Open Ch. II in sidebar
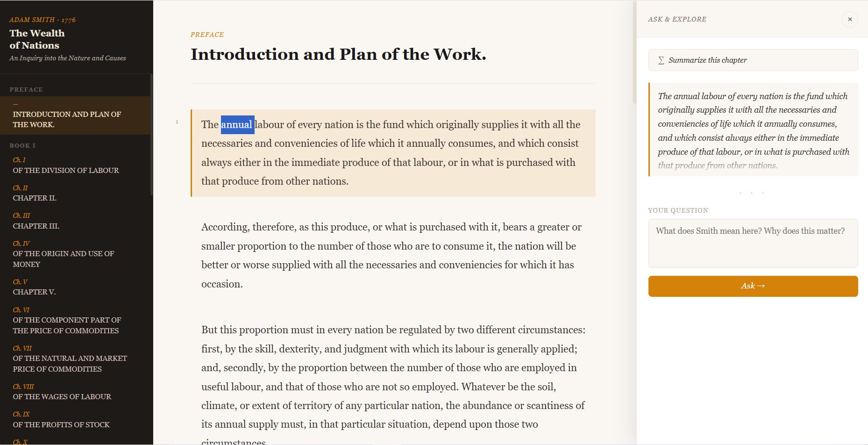This screenshot has width=868, height=445. [x=35, y=194]
